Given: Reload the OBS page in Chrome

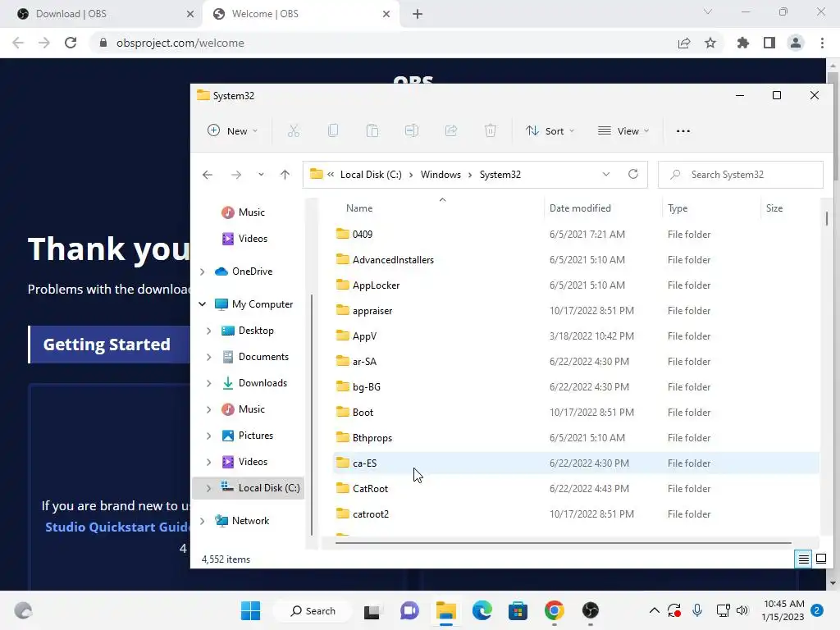Looking at the screenshot, I should click(71, 43).
